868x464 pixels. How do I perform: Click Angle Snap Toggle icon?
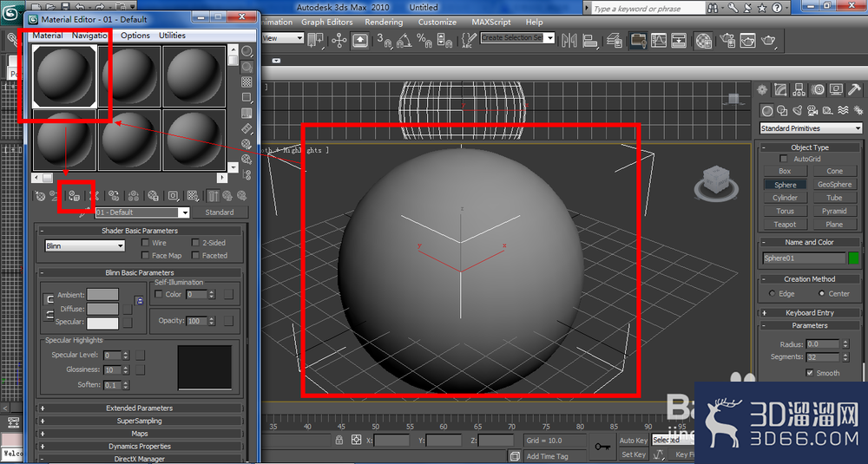(404, 41)
